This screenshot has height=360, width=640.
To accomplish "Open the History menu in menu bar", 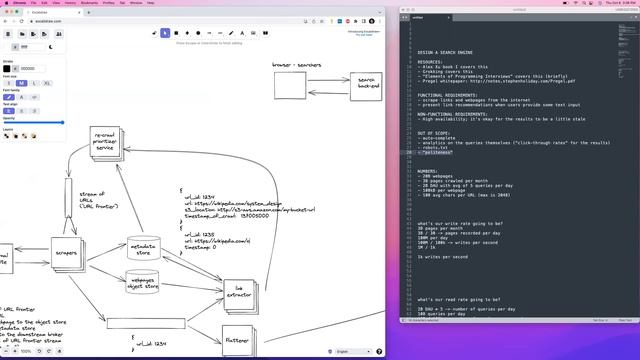I will point(70,2).
